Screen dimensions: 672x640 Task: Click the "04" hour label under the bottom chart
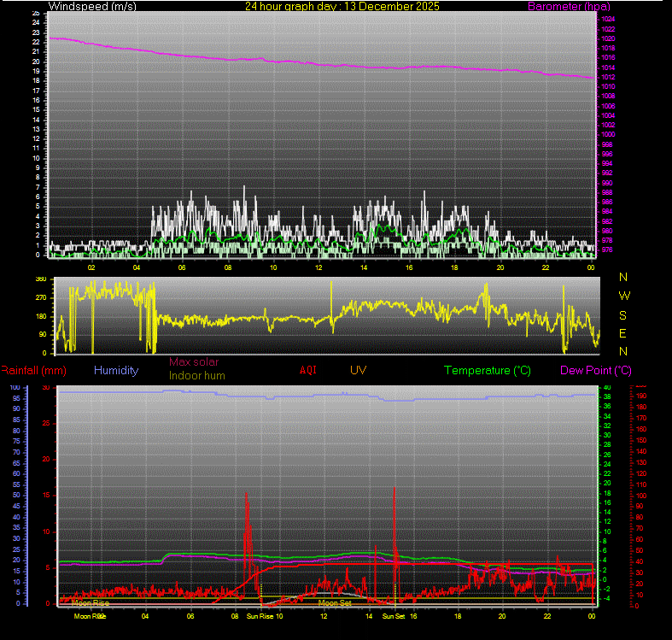145,616
